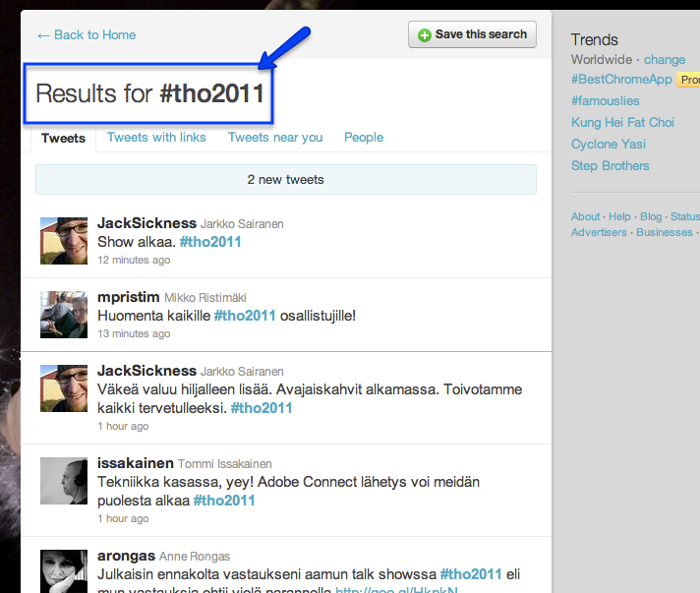Screen dimensions: 700x593
Task: Click #tho2011 hashtag in Huomenta kaikille tweet
Action: pos(245,316)
